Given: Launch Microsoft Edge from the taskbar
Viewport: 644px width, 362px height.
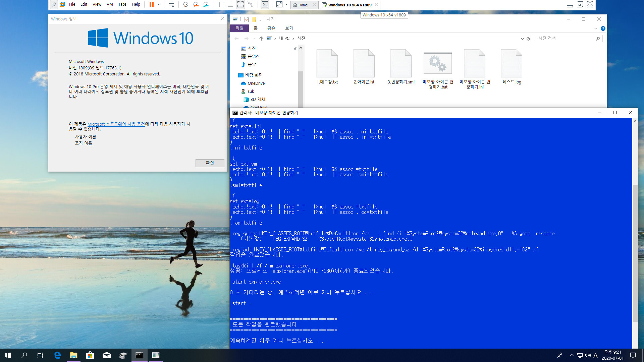Looking at the screenshot, I should click(x=57, y=355).
